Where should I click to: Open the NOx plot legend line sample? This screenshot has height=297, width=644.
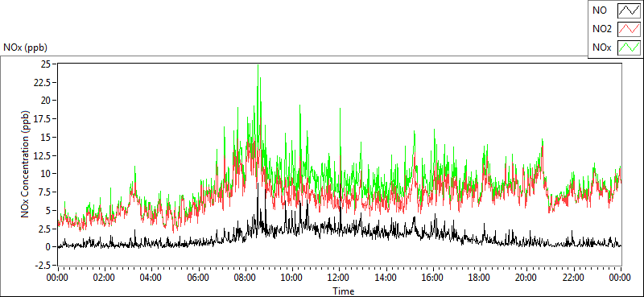click(x=629, y=47)
